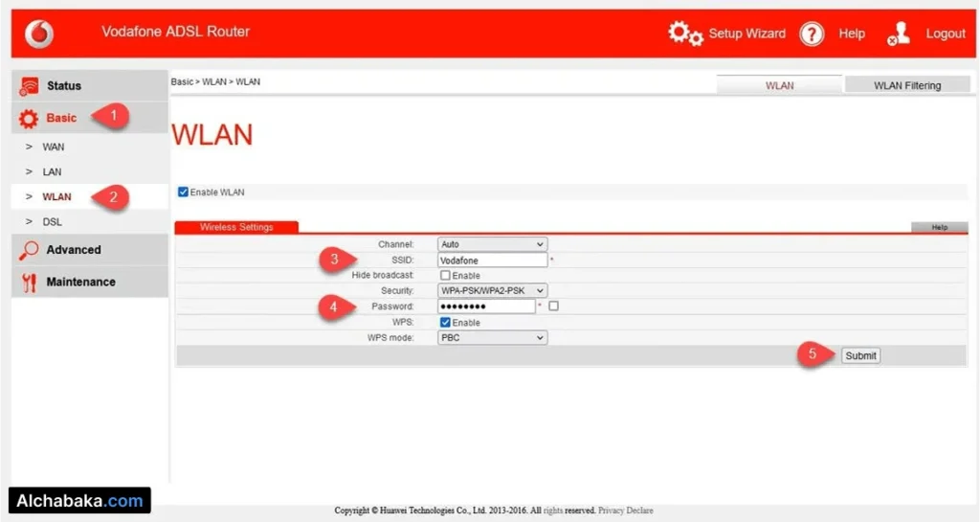Open the Maintenance menu section
The height and width of the screenshot is (522, 980).
89,282
